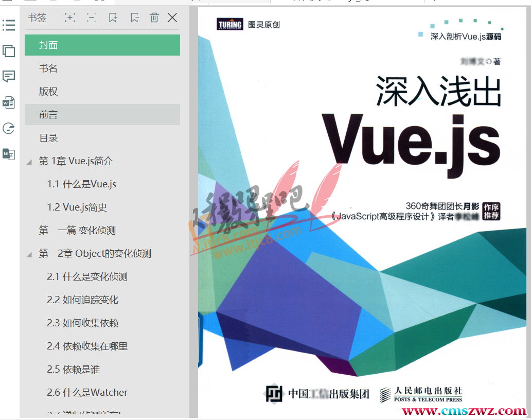531x420 pixels.
Task: Close the 书签 bookmarks panel
Action: 172,18
